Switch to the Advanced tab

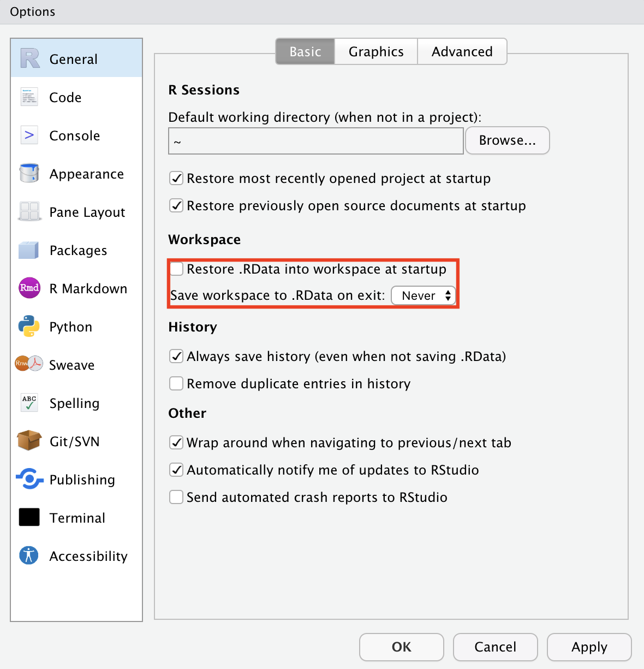pyautogui.click(x=462, y=51)
